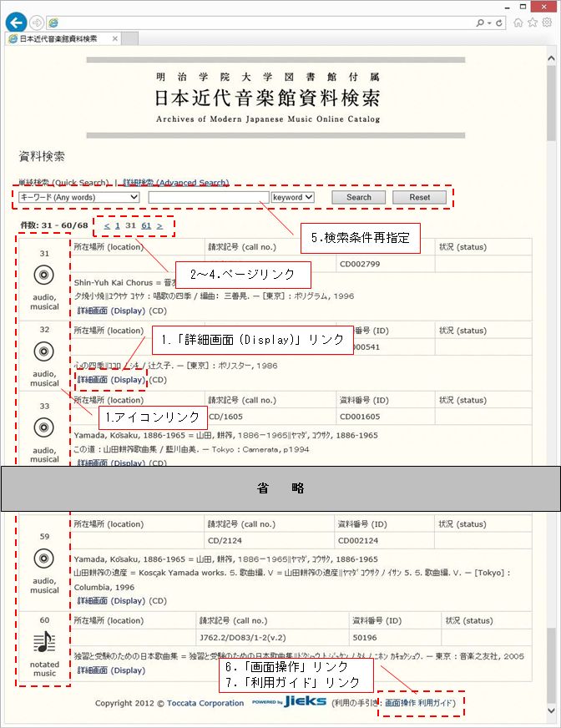Click the audio disc icon for record 31
This screenshot has height=728, width=561.
(44, 275)
